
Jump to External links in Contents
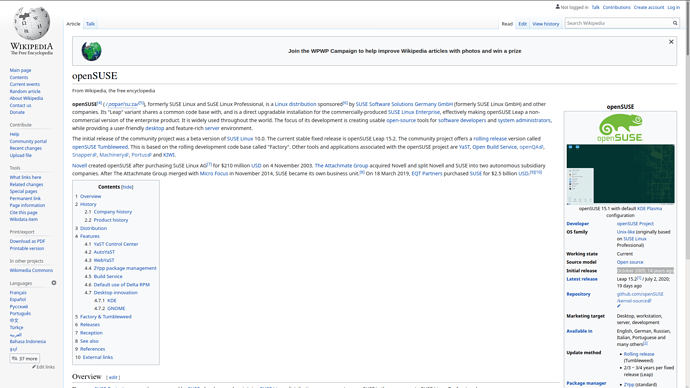click(98, 357)
